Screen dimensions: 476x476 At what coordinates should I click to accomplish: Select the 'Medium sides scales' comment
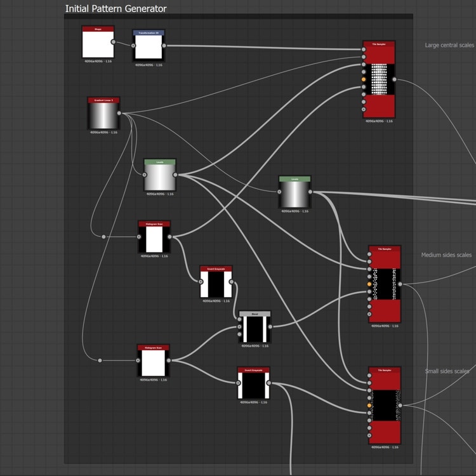click(x=446, y=255)
